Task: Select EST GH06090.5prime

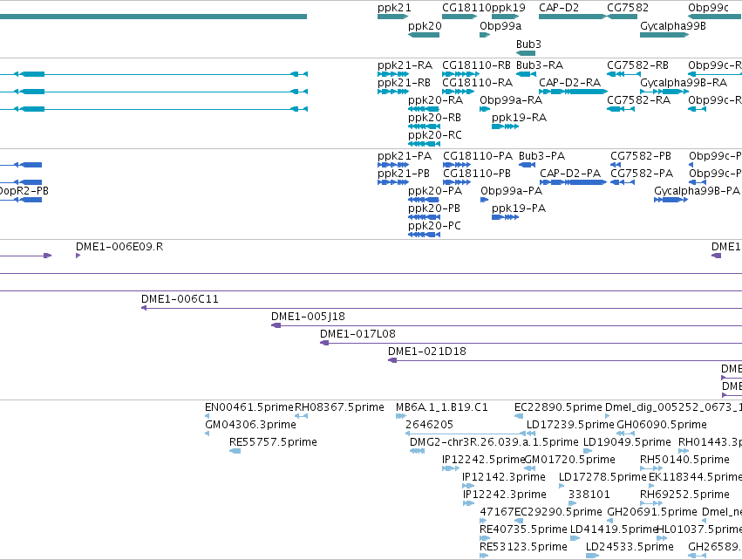Action: coord(625,434)
